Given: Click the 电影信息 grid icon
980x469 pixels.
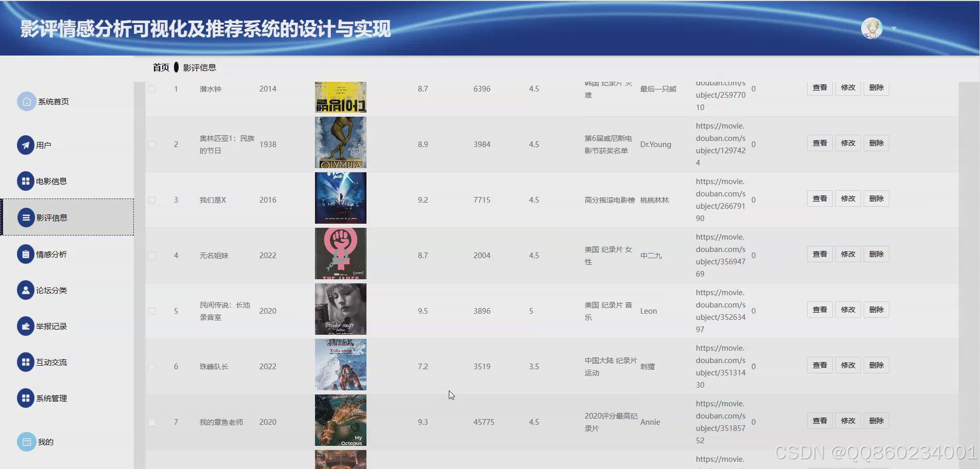Looking at the screenshot, I should coord(25,181).
